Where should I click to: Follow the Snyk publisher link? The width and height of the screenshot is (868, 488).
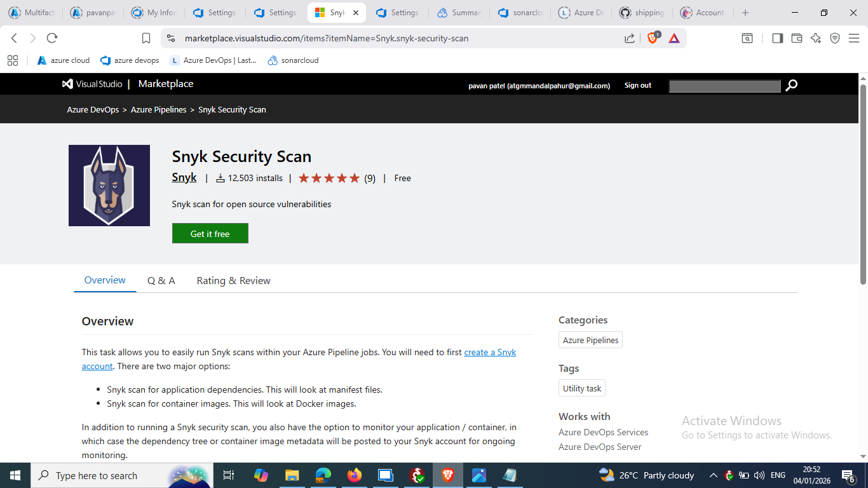coord(184,177)
